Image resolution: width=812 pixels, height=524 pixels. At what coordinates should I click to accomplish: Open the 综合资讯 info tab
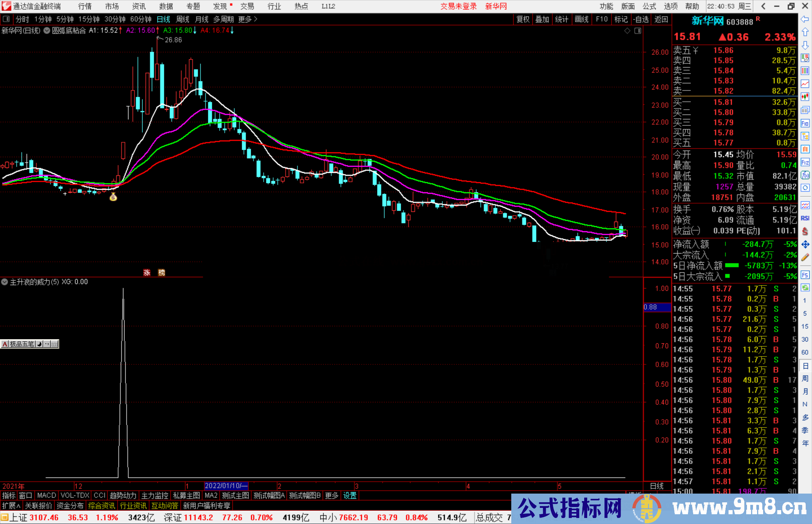101,506
